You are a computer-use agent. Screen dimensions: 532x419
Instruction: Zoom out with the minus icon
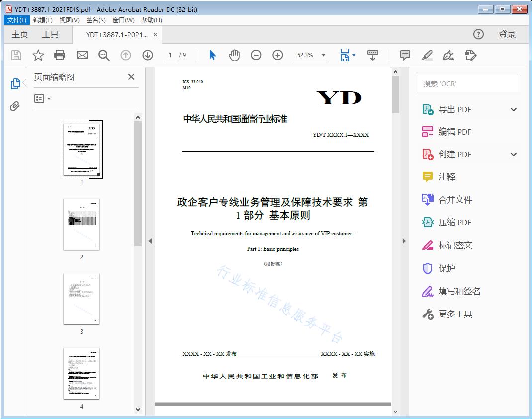pos(256,55)
